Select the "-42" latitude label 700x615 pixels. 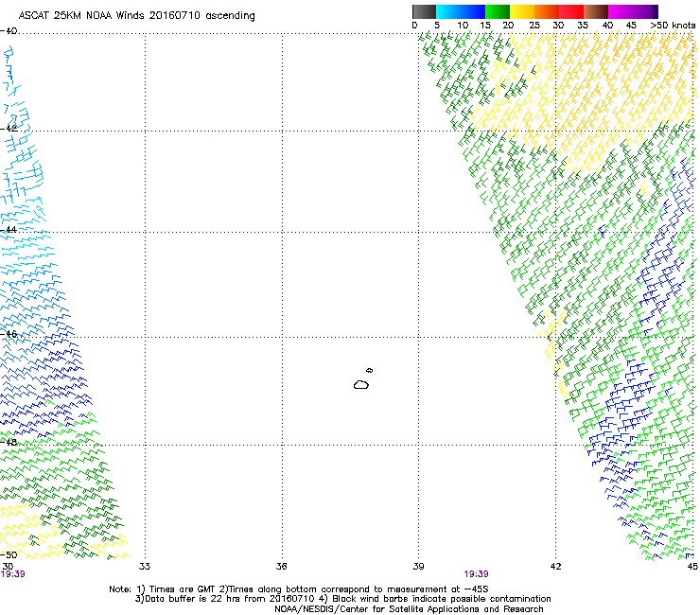pos(9,128)
